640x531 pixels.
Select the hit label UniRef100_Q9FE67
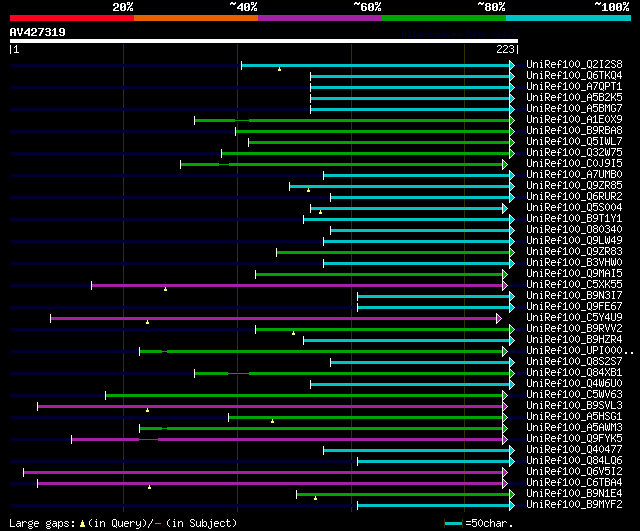[x=574, y=307]
